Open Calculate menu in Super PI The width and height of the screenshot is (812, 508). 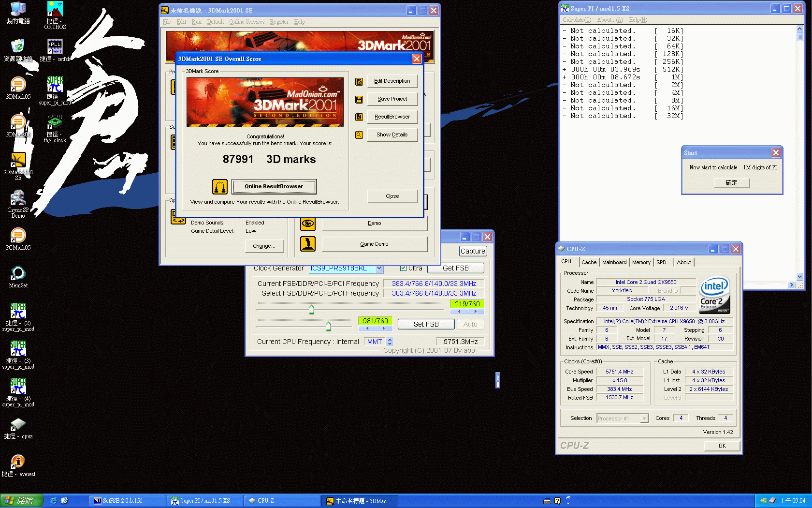click(x=577, y=20)
